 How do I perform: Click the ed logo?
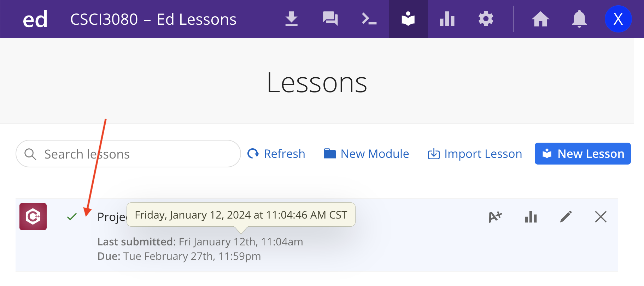coord(35,19)
